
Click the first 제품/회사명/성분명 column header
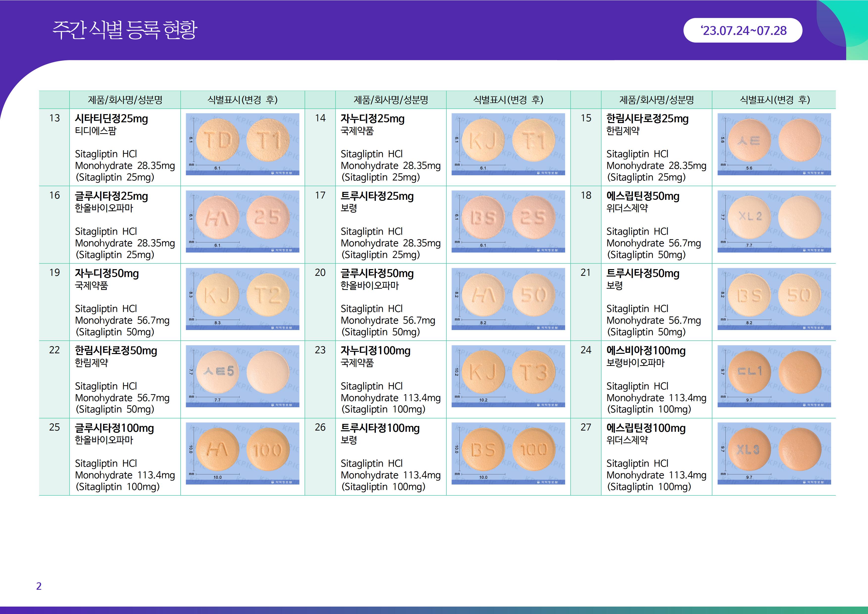tap(125, 100)
